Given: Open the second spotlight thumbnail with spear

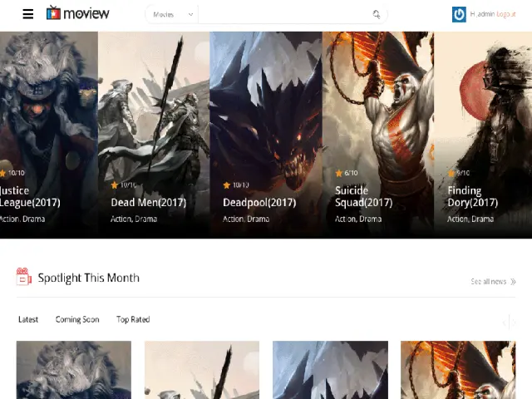Looking at the screenshot, I should click(x=202, y=370).
